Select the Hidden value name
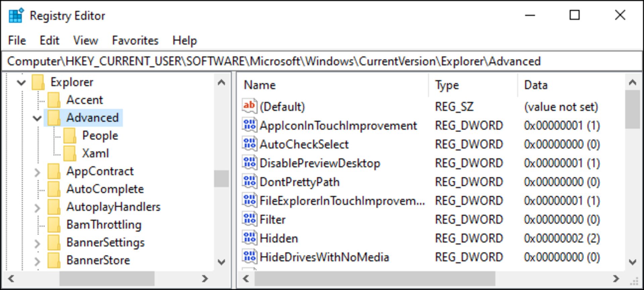Viewport: 644px width, 290px height. (279, 238)
